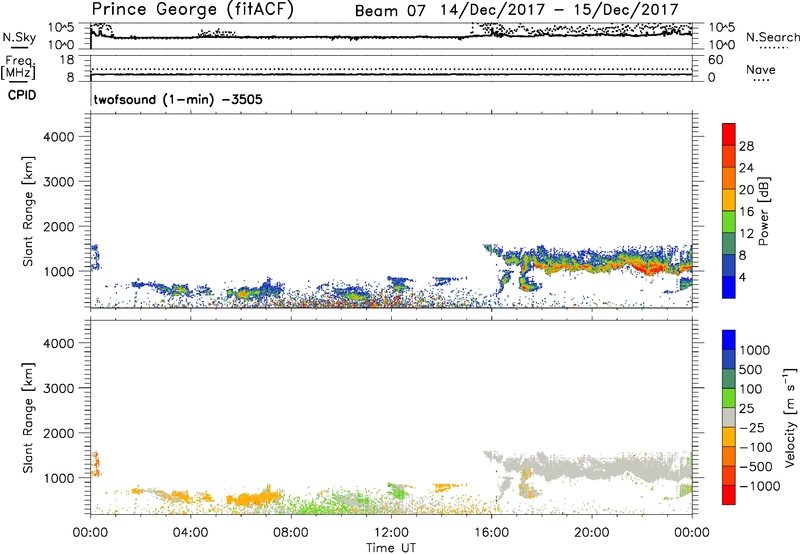Click the '-1000' label on velocity color bar
Viewport: 800px width, 554px height.
pyautogui.click(x=760, y=486)
